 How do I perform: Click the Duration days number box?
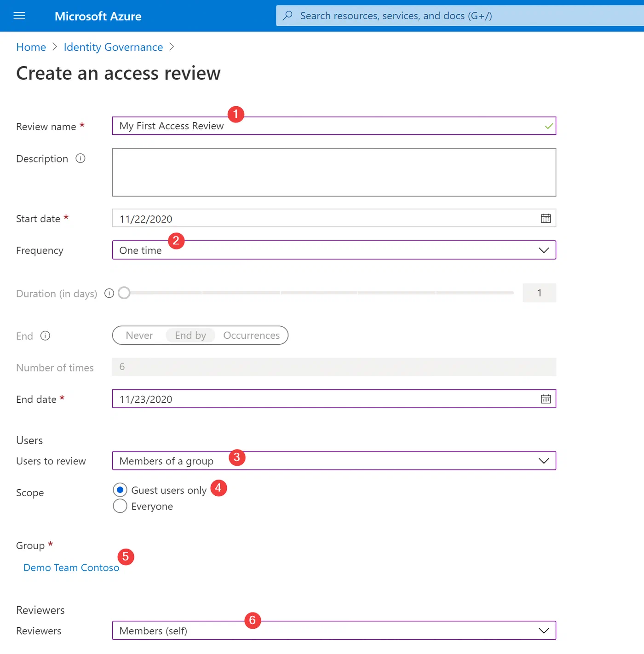click(539, 293)
